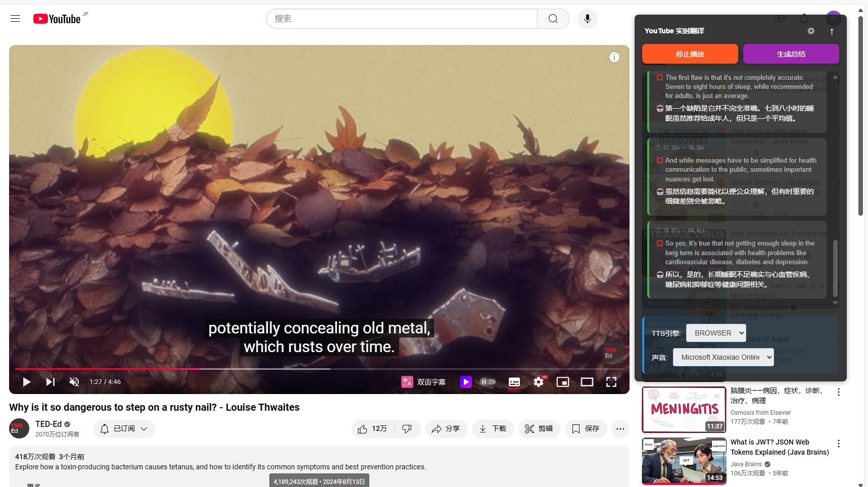Toggle the autoplay switch

coord(488,382)
